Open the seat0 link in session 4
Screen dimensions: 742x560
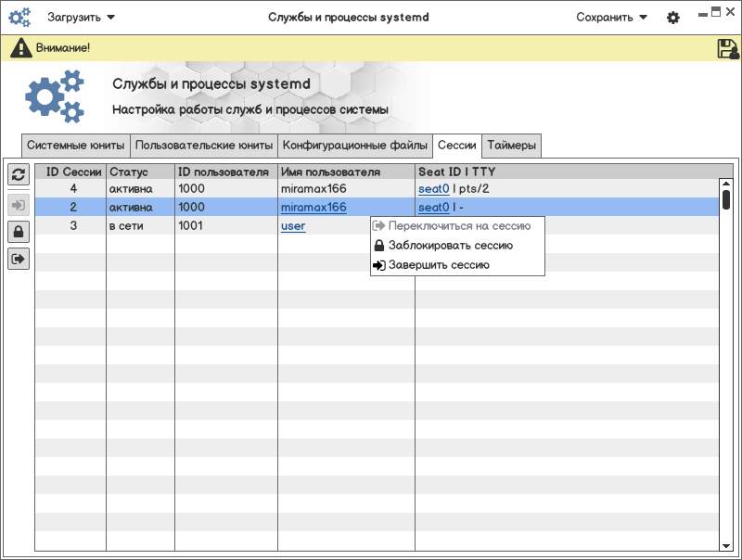pos(433,189)
